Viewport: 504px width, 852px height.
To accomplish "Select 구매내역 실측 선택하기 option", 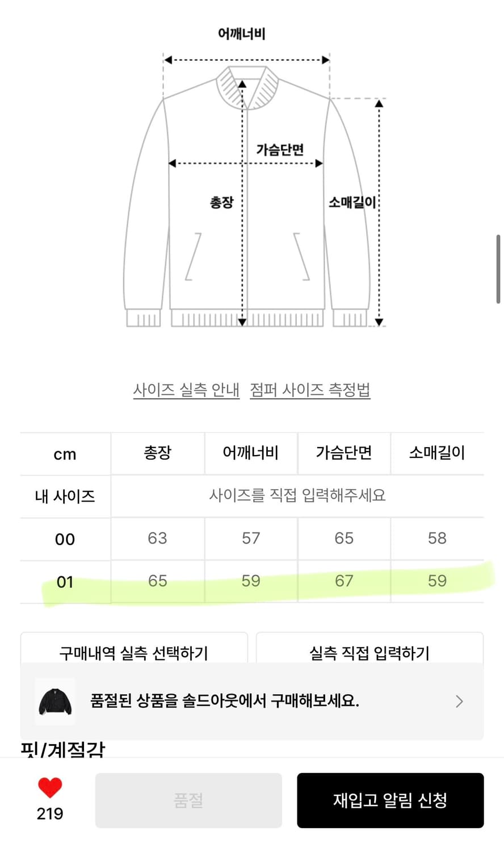I will [x=133, y=653].
